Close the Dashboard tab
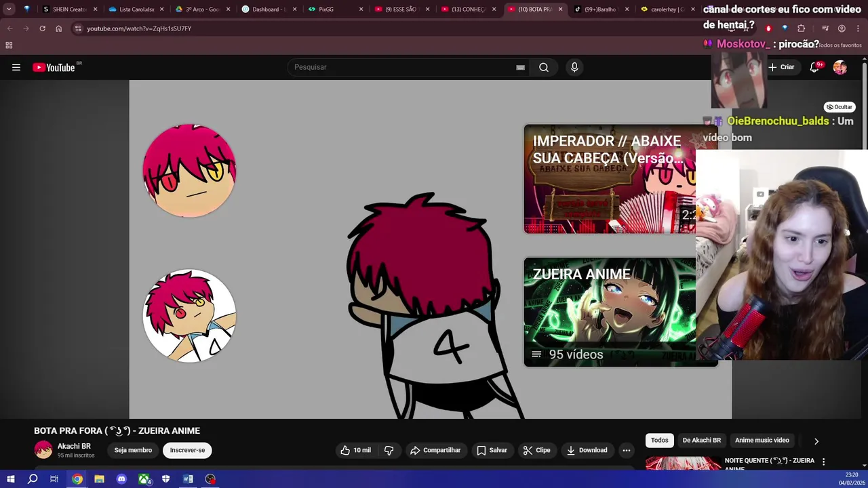 pos(294,9)
